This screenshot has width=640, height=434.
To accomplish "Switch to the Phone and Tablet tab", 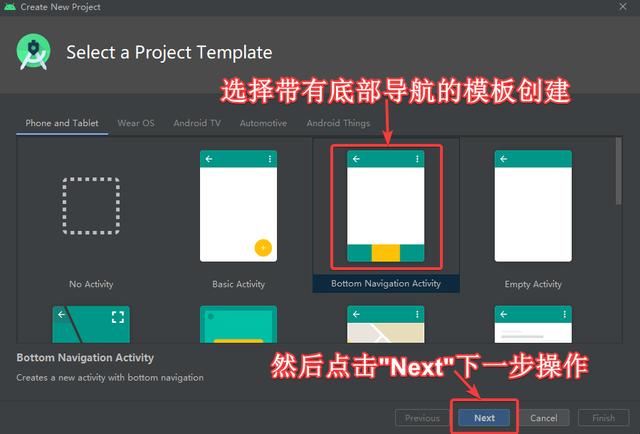I will [62, 123].
